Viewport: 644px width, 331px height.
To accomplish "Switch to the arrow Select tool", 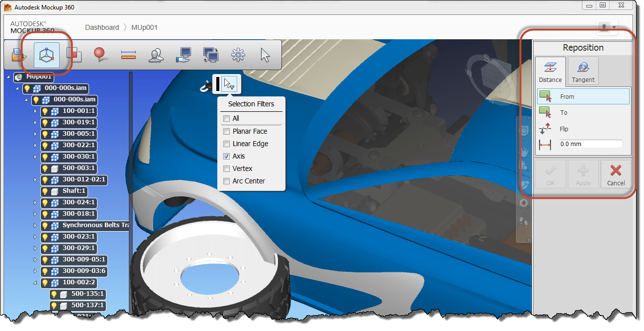I will 265,55.
